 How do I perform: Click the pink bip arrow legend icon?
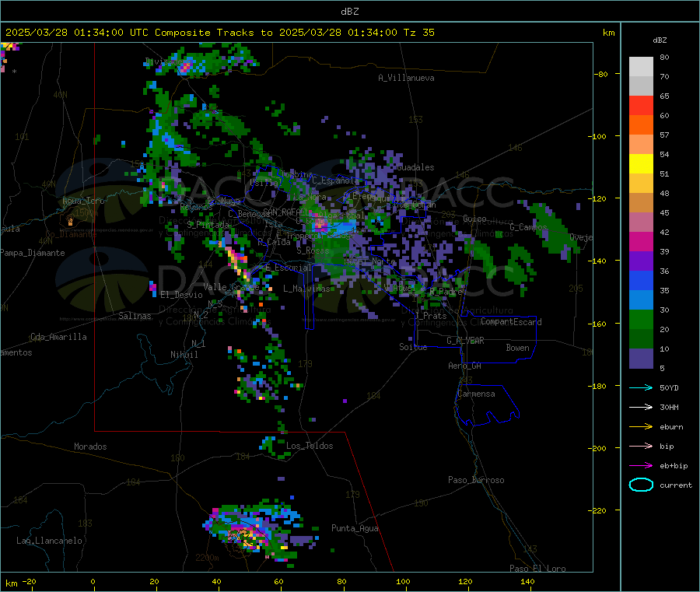[641, 446]
